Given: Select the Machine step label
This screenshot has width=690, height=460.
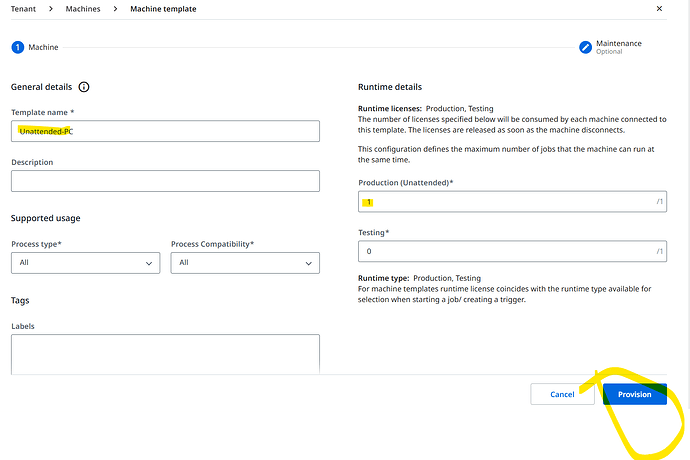Looking at the screenshot, I should tap(43, 47).
